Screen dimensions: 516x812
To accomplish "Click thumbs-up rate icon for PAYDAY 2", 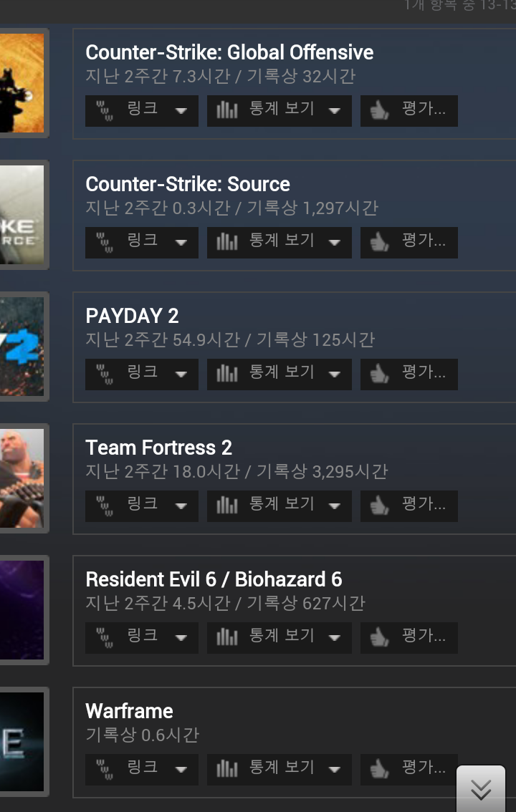I will pos(380,374).
